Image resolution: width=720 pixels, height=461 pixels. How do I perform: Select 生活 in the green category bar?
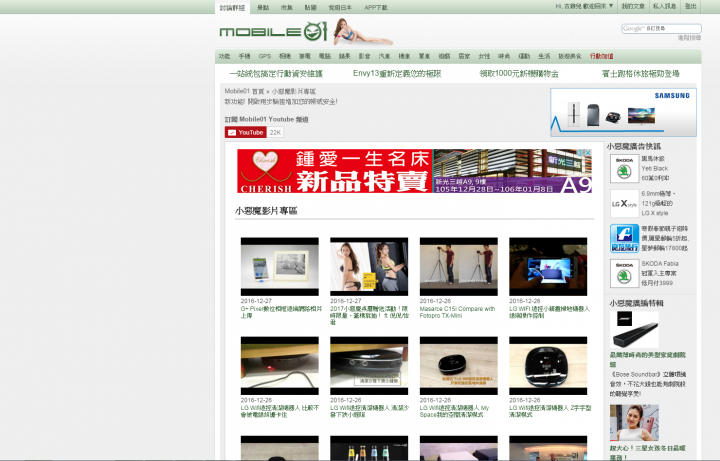[x=544, y=56]
